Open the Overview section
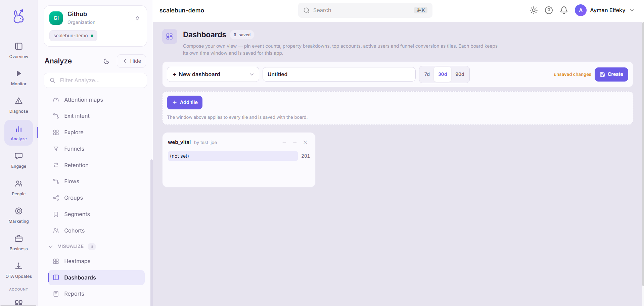This screenshot has height=306, width=644. pyautogui.click(x=19, y=51)
